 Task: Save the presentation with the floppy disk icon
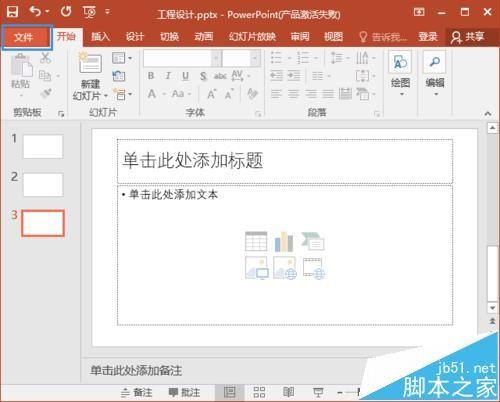click(12, 12)
